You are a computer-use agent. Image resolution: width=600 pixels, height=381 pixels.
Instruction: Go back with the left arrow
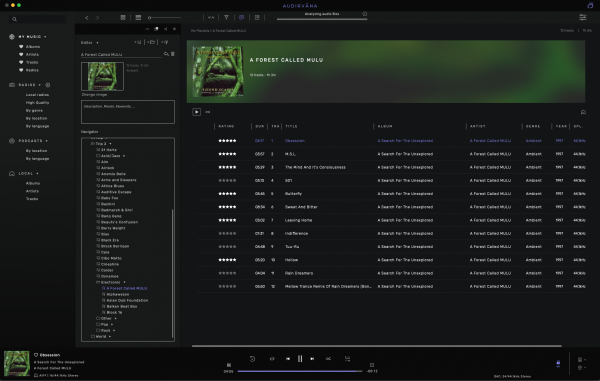87,18
